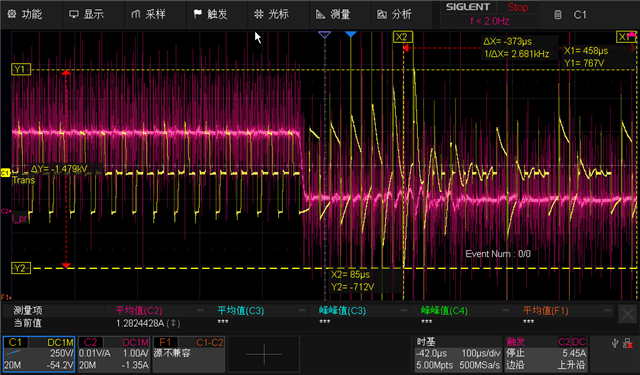
Task: Toggle the C2 channel box
Action: click(x=114, y=354)
